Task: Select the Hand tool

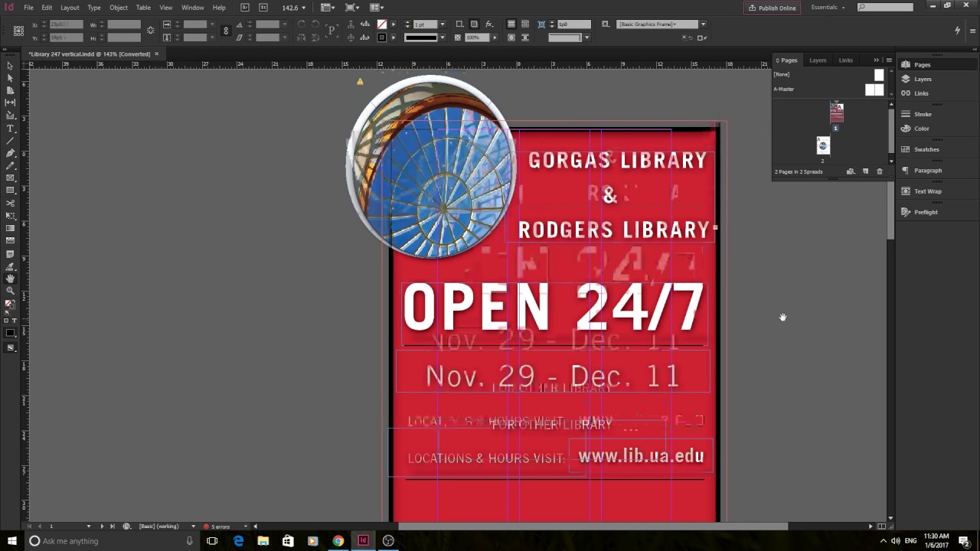Action: (x=10, y=279)
